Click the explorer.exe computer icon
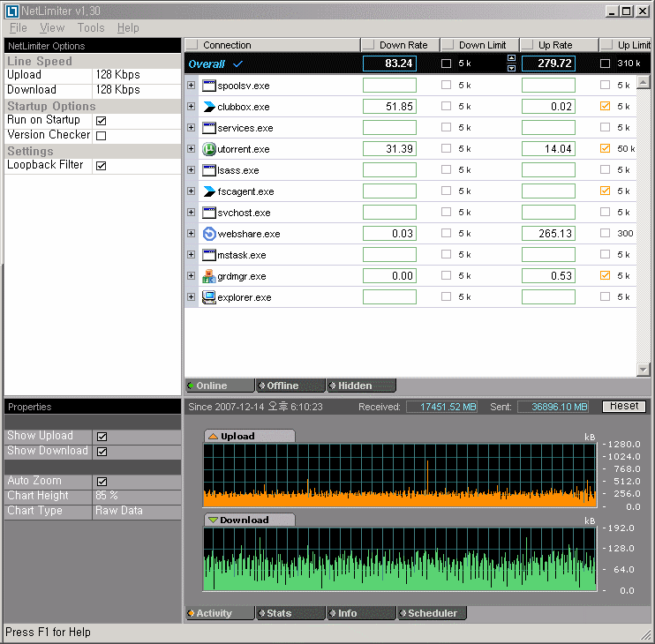The height and width of the screenshot is (644, 655). (208, 297)
